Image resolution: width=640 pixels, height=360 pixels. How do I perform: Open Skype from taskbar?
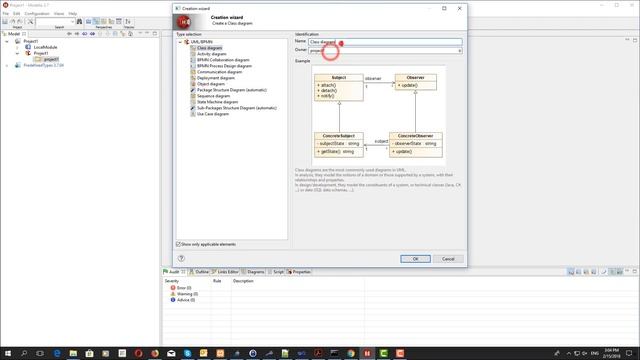(x=187, y=353)
